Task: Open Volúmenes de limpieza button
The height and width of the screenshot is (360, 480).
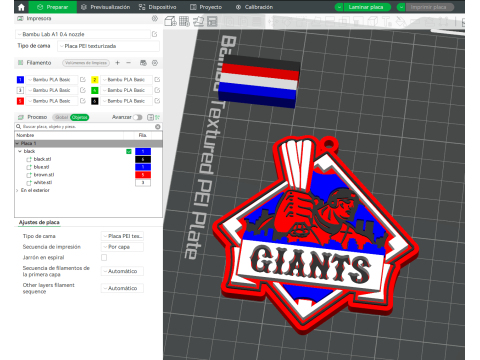Action: click(x=86, y=63)
